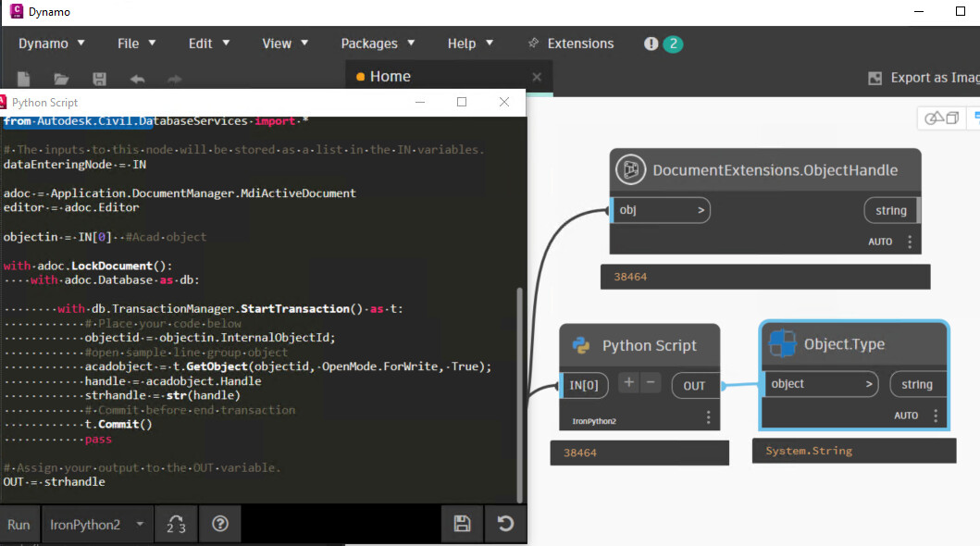Click the Extensions menu item

580,43
